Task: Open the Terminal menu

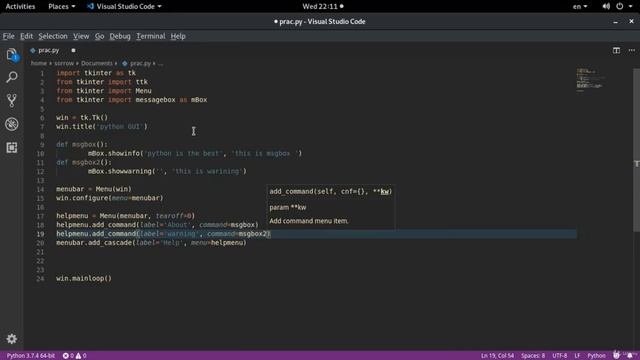Action: pyautogui.click(x=151, y=36)
